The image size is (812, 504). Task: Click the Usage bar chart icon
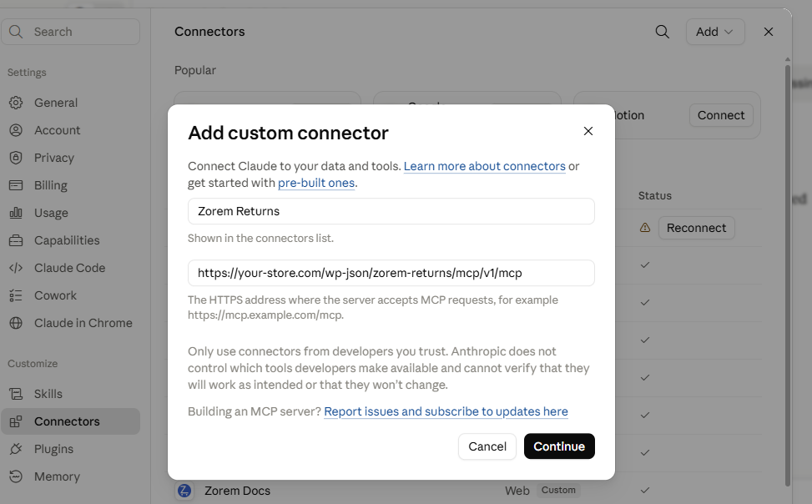16,213
